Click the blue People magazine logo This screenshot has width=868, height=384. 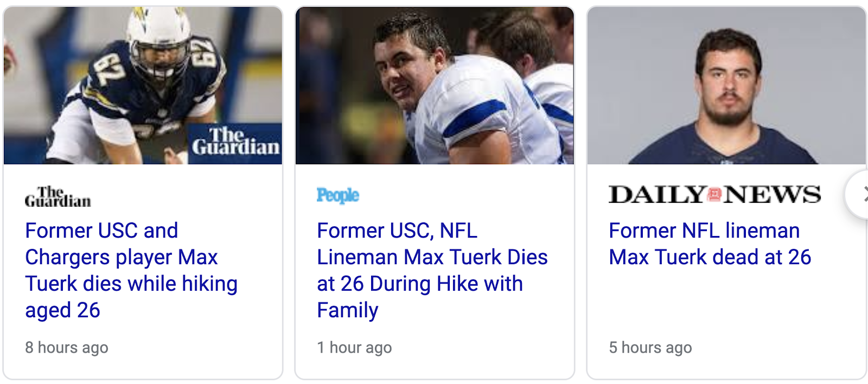[338, 195]
